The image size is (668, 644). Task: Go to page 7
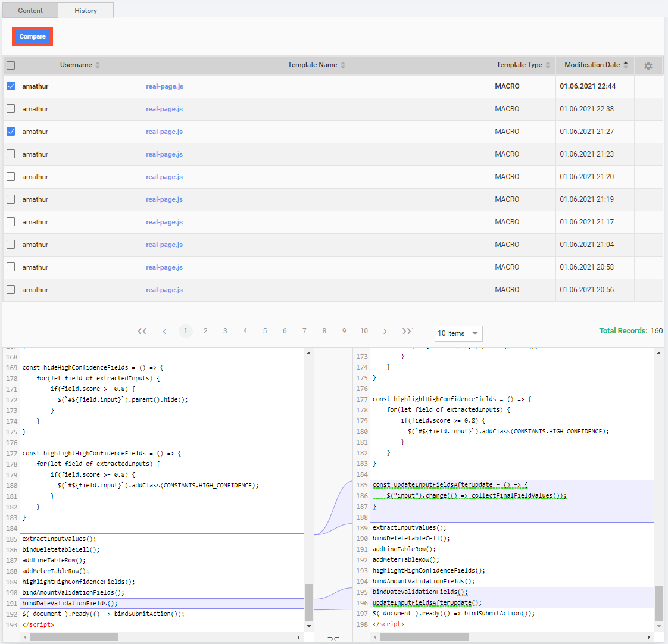[x=304, y=331]
